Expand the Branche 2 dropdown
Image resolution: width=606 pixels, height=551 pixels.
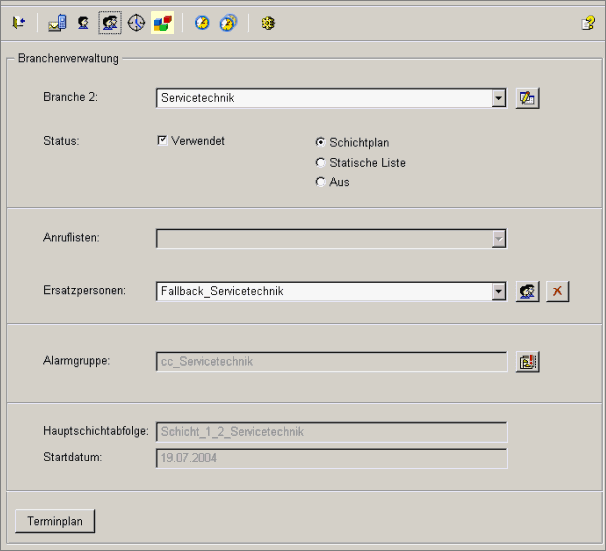pos(498,98)
